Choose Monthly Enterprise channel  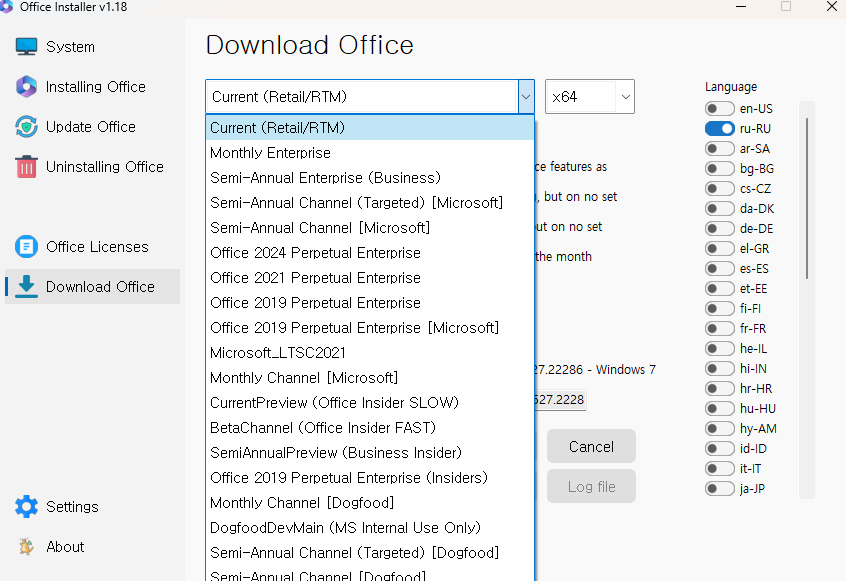coord(370,153)
